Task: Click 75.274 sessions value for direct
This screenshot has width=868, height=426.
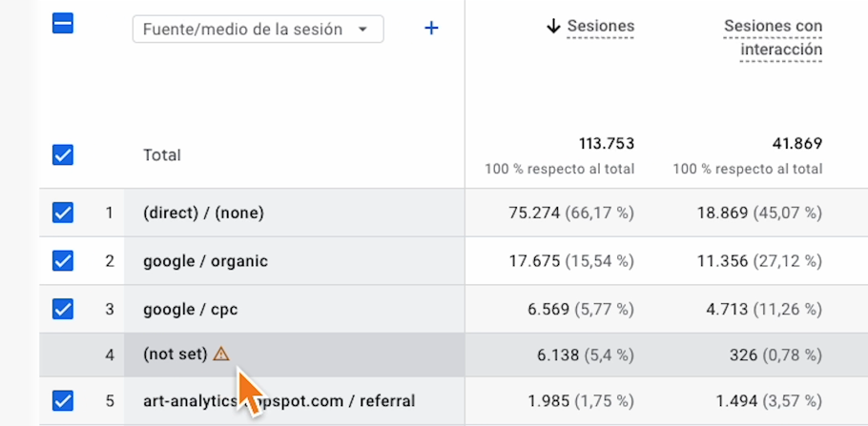Action: pos(543,213)
